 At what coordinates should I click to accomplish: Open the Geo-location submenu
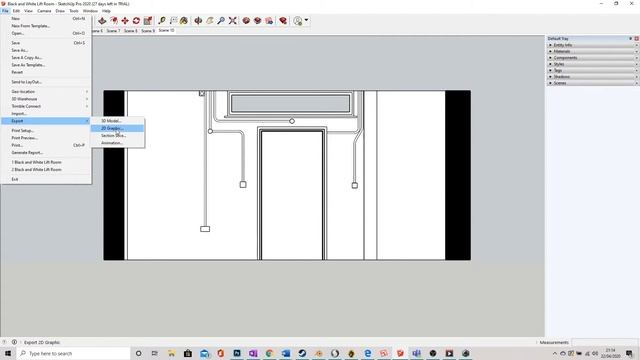pyautogui.click(x=46, y=92)
